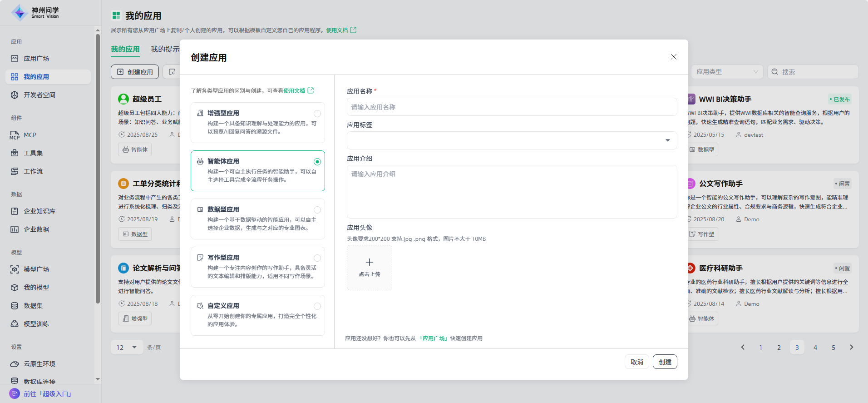Viewport: 868px width, 403px height.
Task: Open the 12 条/页 page size dropdown
Action: pyautogui.click(x=127, y=348)
